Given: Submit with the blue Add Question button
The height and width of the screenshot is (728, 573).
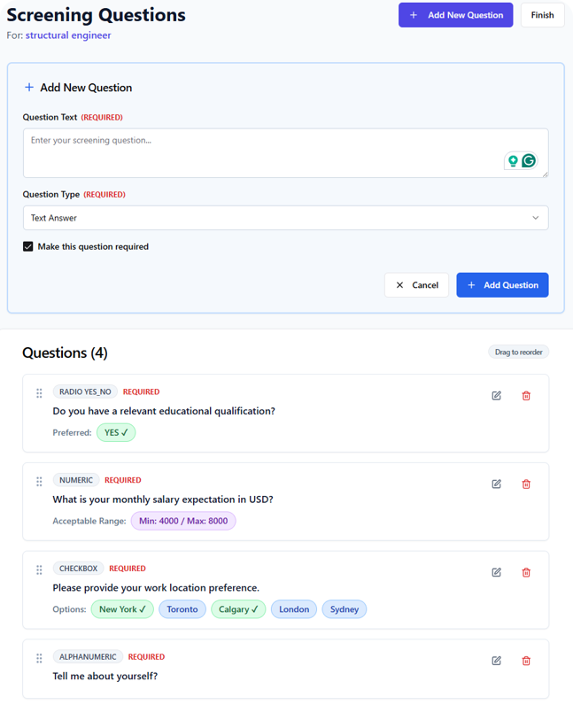Looking at the screenshot, I should (x=502, y=285).
